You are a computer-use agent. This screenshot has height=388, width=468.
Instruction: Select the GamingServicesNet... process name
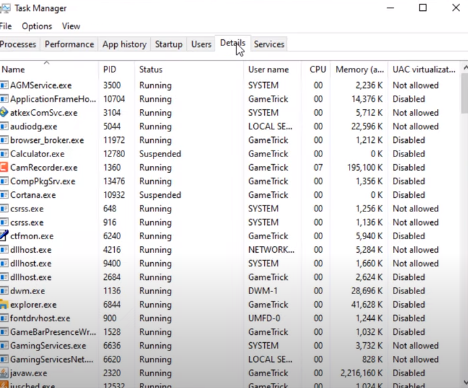52,359
